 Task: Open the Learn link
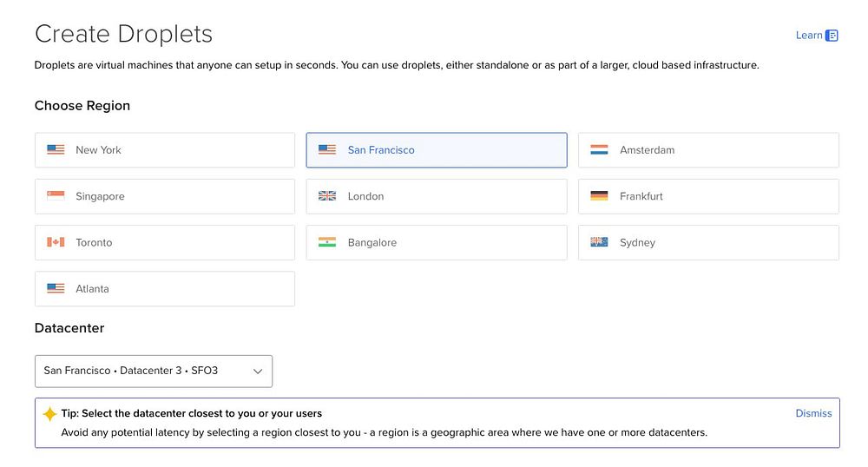click(808, 36)
